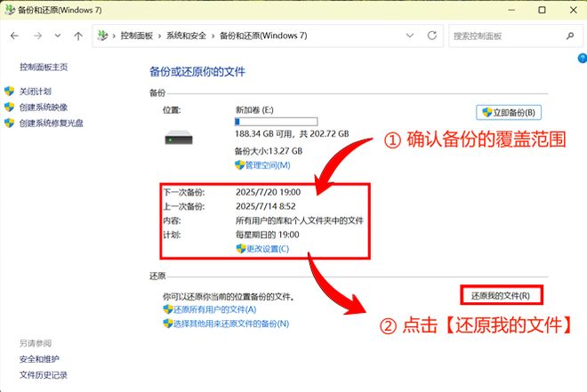Select the text 188.34 GB 可用, 共 202.72 GB
The width and height of the screenshot is (587, 392).
(292, 134)
